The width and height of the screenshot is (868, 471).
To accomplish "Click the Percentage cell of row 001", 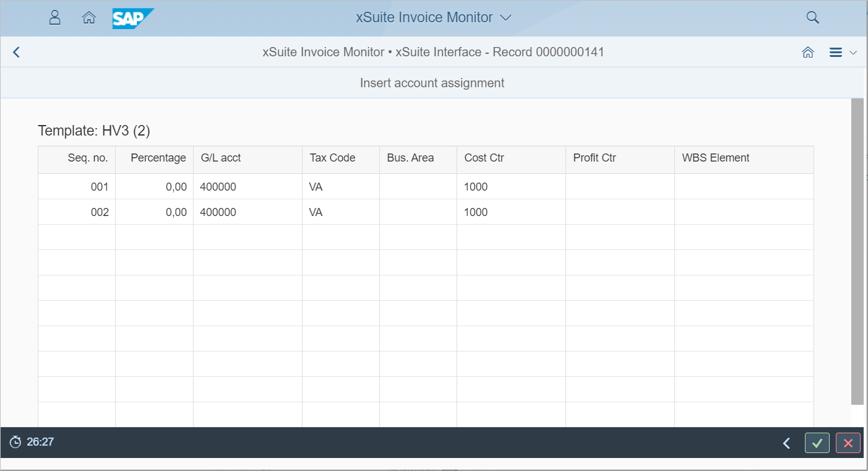I will [155, 187].
